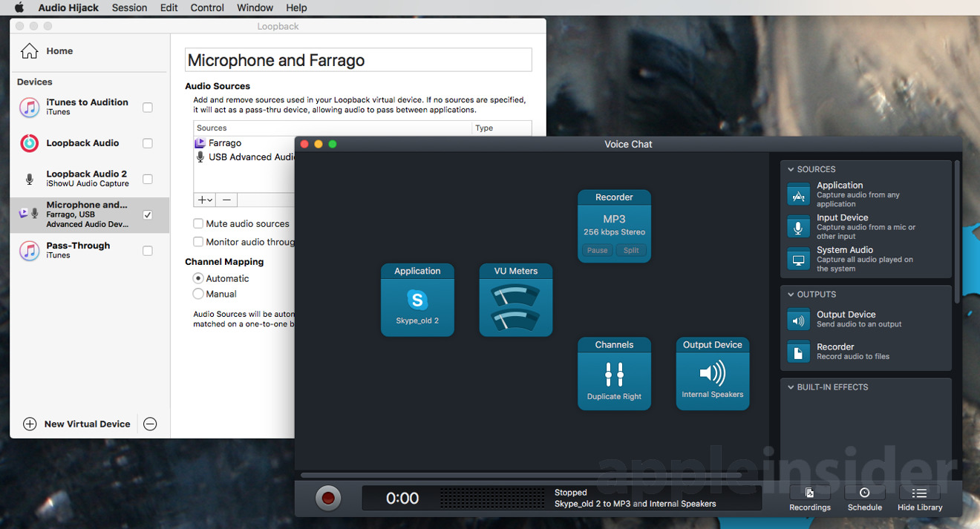The image size is (980, 529).
Task: Collapse the OUTPUTS section
Action: (x=791, y=295)
